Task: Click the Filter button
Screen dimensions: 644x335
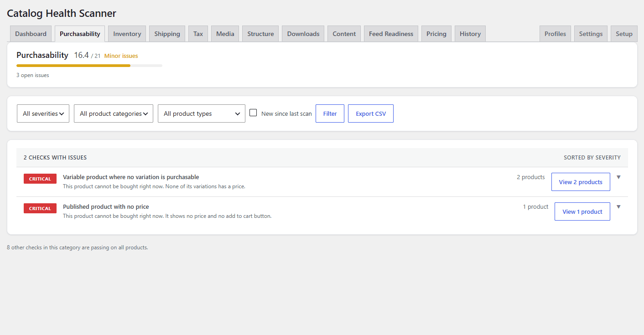Action: 330,113
